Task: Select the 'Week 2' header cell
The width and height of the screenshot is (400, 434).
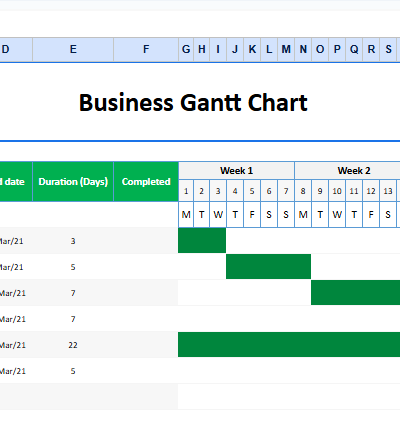Action: point(347,171)
